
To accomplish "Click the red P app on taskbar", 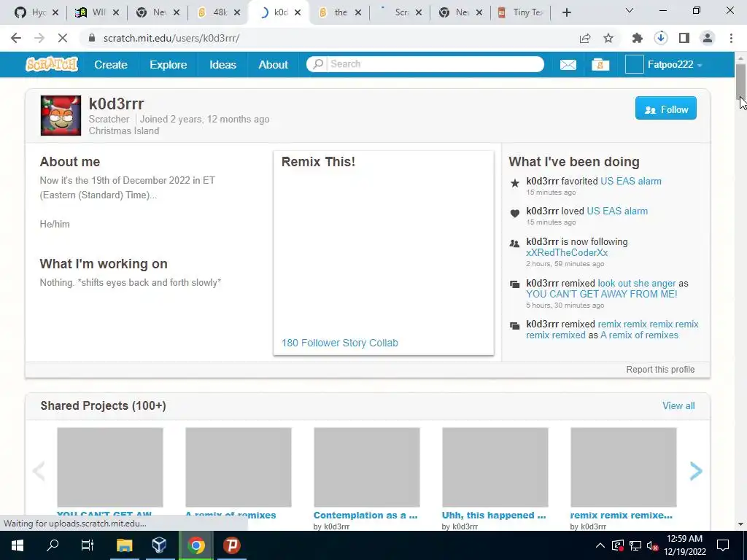I will point(231,545).
